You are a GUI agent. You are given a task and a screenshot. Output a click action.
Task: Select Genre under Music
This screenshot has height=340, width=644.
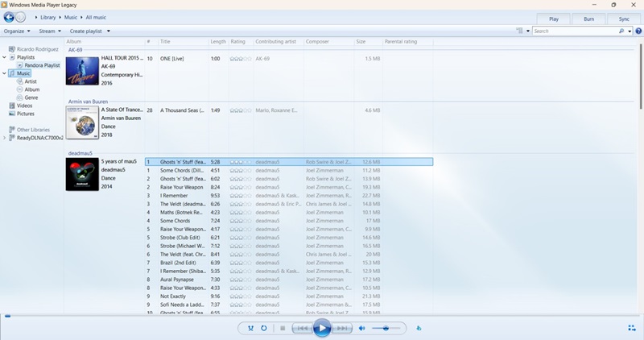(x=31, y=97)
